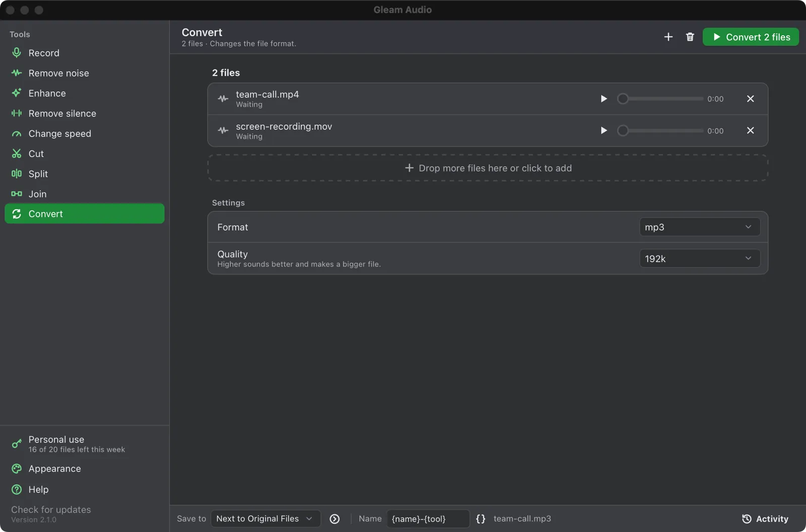Click the Drop more files here area

488,168
